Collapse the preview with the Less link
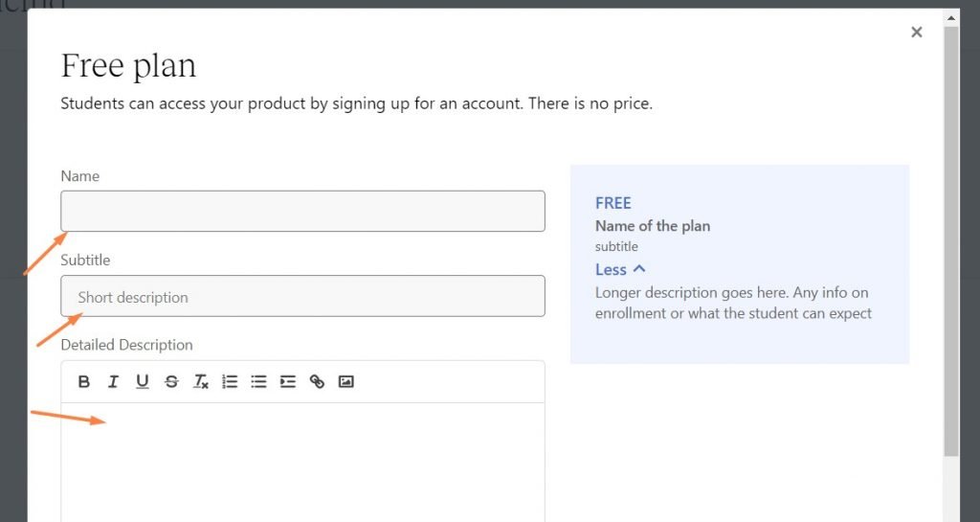This screenshot has height=522, width=980. (x=611, y=270)
